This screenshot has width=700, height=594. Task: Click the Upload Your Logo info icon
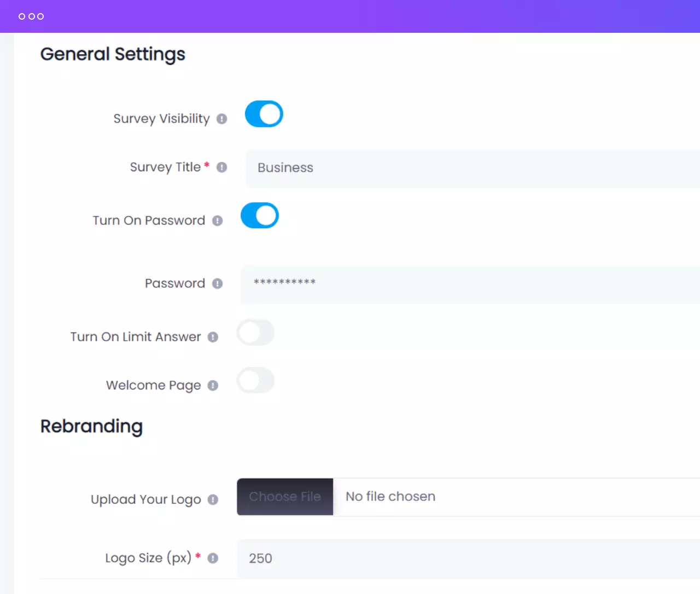coord(213,500)
